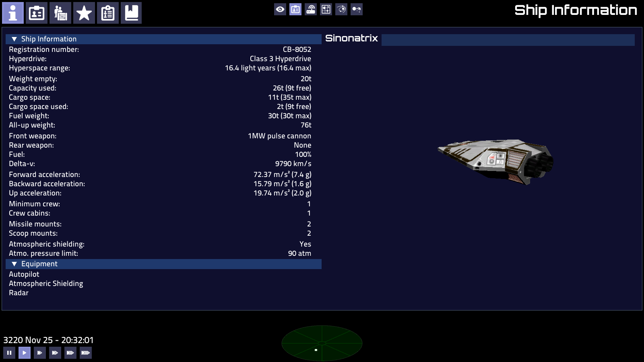Viewport: 644px width, 362px height.
Task: Click the '90 atm' pressure value
Action: (x=300, y=253)
